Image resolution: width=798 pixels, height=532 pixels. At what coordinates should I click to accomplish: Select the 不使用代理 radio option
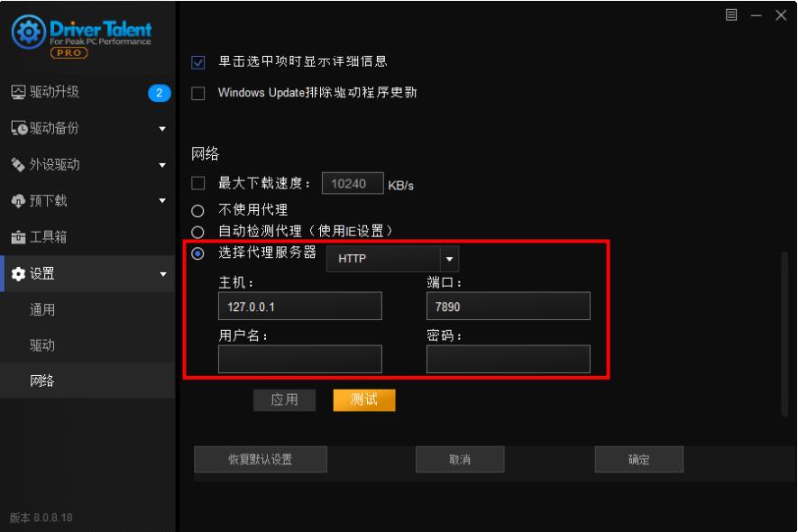[198, 211]
